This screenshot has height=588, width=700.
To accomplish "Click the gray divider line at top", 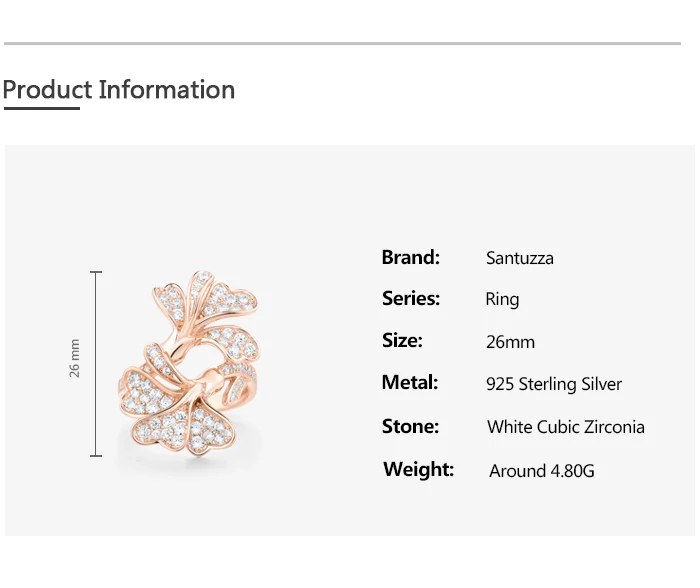I will 342,43.
